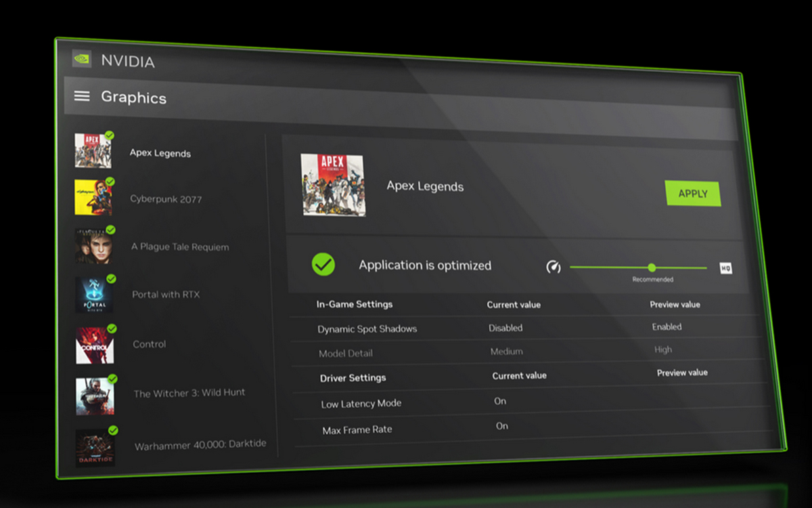
Task: Click the Recommended slider handle
Action: [652, 268]
